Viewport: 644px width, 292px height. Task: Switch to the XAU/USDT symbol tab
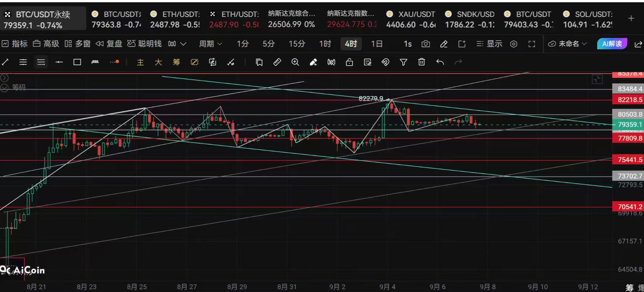pos(411,20)
